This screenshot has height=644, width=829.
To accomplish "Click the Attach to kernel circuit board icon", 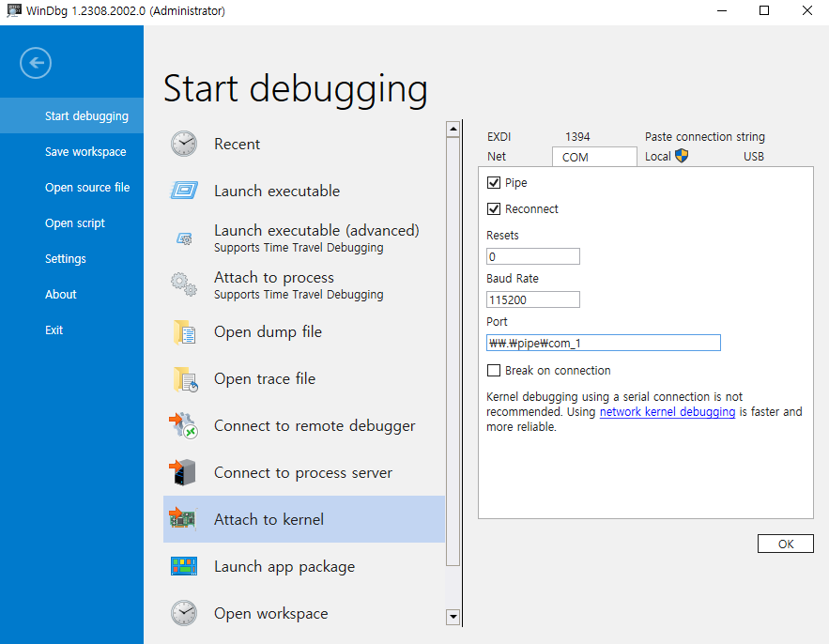I will pos(182,519).
